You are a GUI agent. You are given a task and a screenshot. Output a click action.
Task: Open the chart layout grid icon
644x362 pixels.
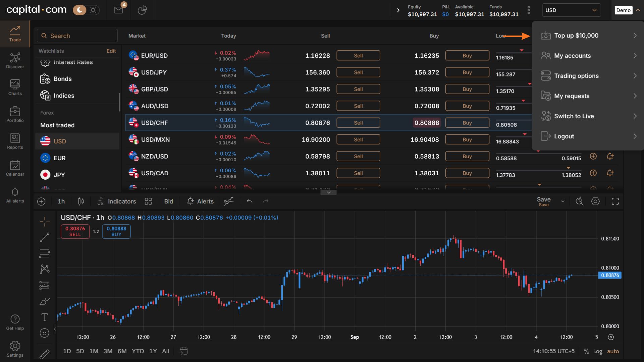[x=148, y=201]
